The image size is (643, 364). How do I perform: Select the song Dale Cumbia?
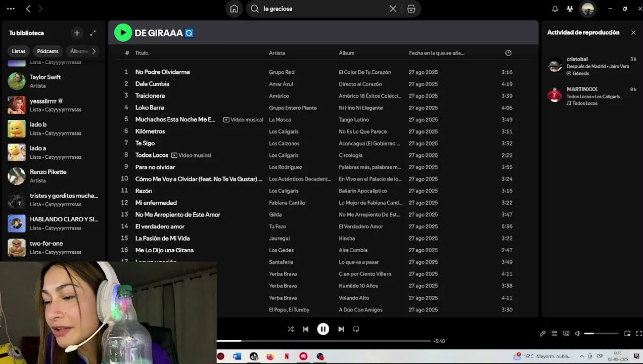[x=152, y=84]
